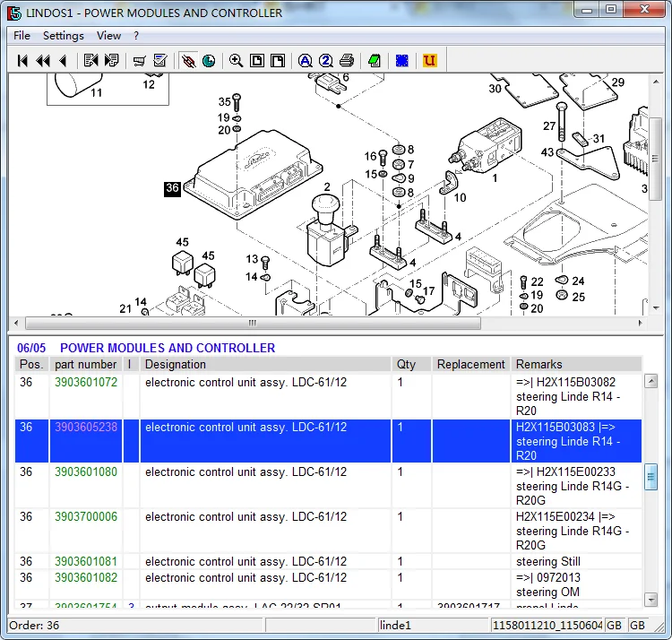Click the teal clock history icon
This screenshot has width=672, height=640.
[209, 61]
